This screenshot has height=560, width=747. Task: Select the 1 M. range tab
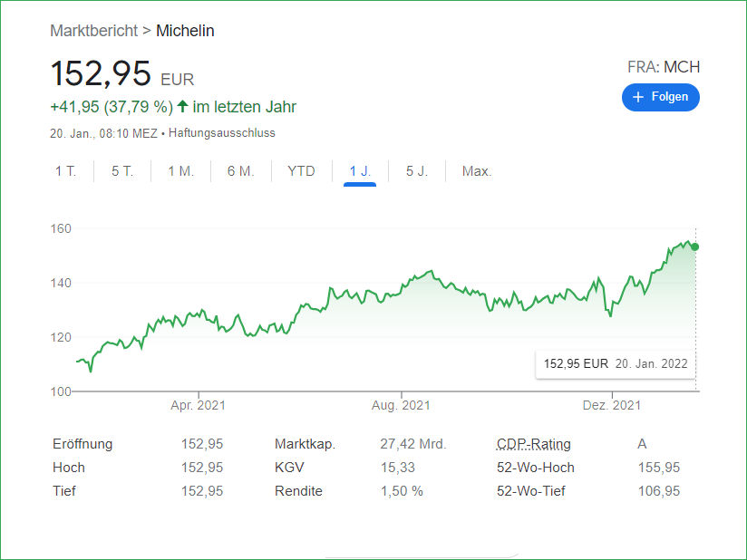[180, 171]
